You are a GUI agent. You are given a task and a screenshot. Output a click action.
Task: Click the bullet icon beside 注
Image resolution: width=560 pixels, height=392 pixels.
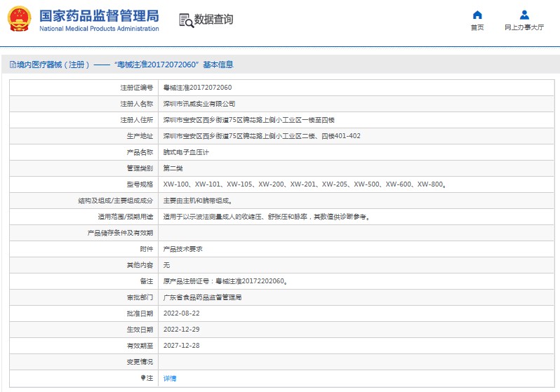(143, 378)
